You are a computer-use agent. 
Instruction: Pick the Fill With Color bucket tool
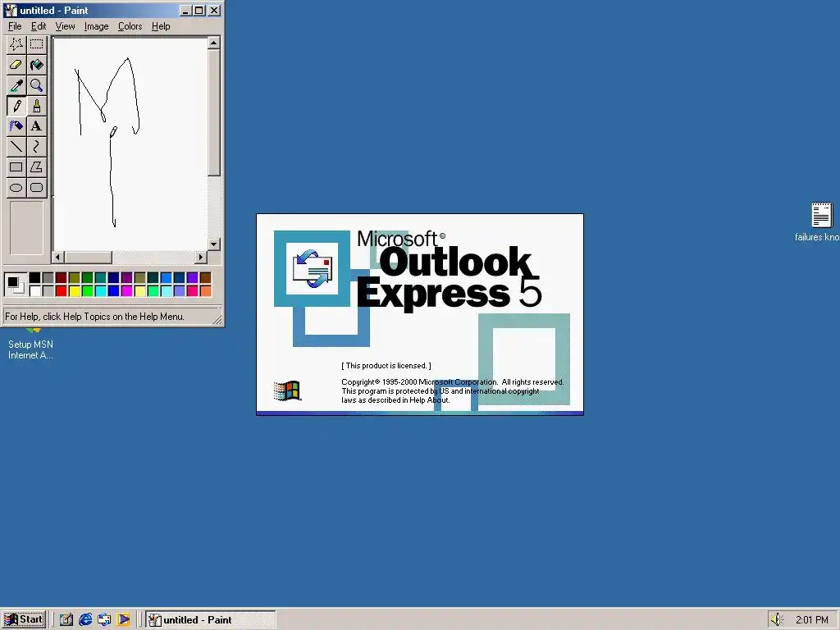(x=36, y=65)
